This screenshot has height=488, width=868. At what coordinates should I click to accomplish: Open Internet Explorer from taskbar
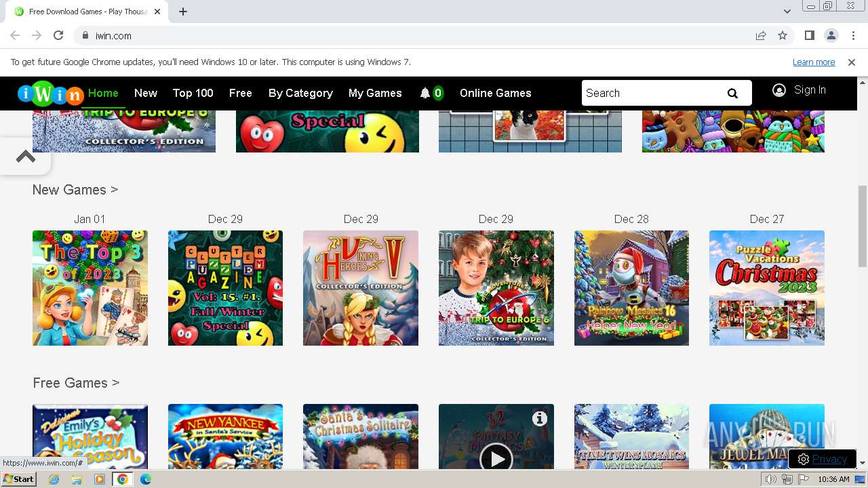[x=54, y=479]
